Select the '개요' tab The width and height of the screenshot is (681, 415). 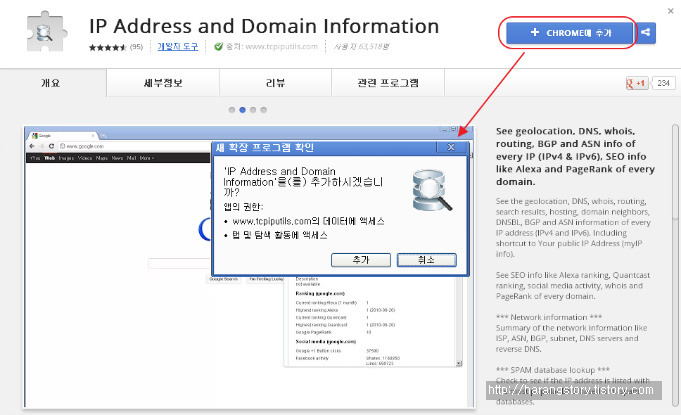tap(50, 83)
